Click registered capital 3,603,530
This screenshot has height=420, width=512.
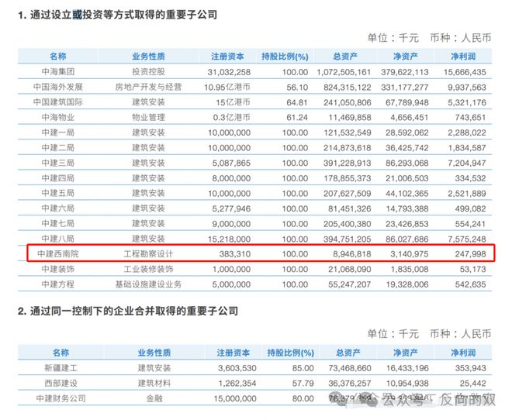click(237, 368)
